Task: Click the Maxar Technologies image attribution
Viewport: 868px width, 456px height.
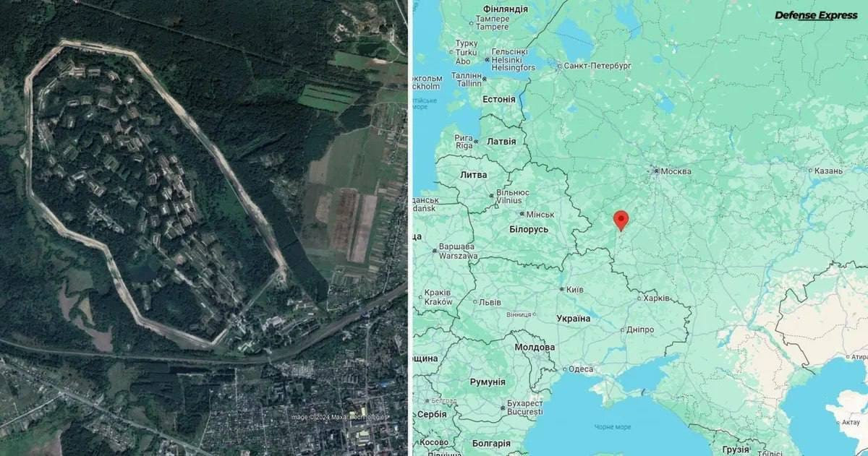Action: pos(339,416)
